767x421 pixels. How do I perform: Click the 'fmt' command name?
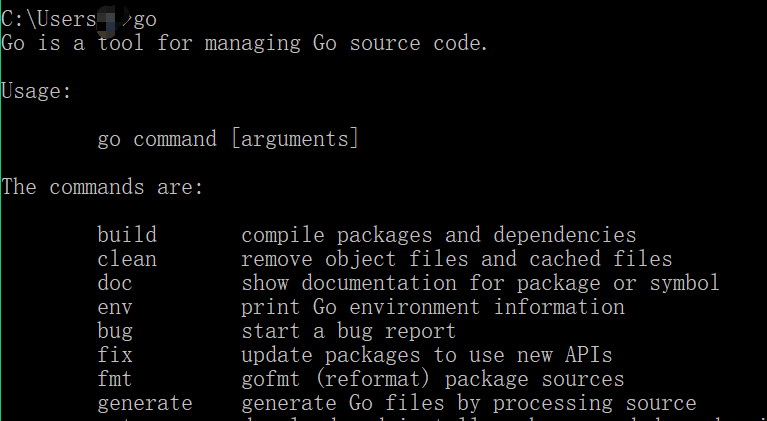click(114, 379)
